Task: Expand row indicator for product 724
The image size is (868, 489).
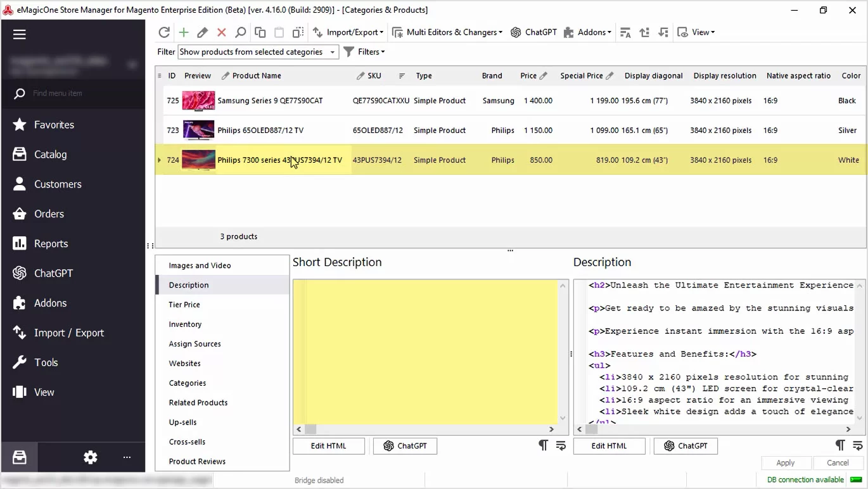Action: [159, 160]
